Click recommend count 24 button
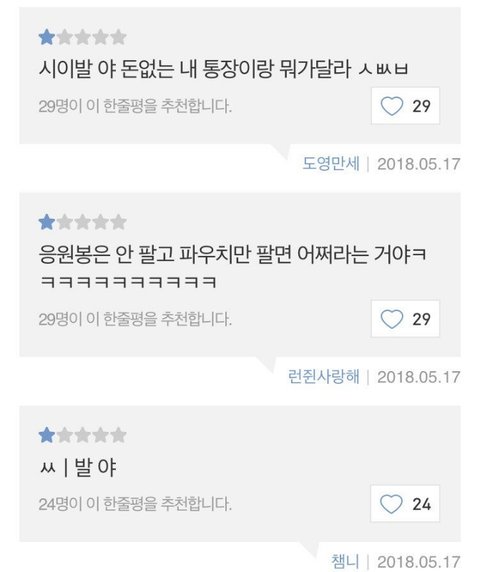This screenshot has height=572, width=480. pyautogui.click(x=405, y=504)
